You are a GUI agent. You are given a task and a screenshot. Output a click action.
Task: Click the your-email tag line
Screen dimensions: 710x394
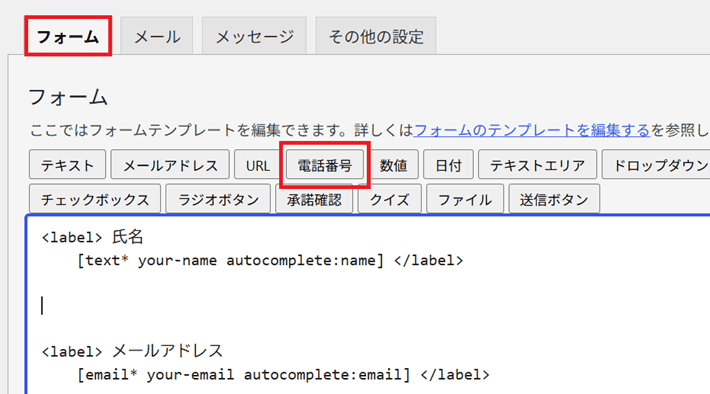click(283, 375)
